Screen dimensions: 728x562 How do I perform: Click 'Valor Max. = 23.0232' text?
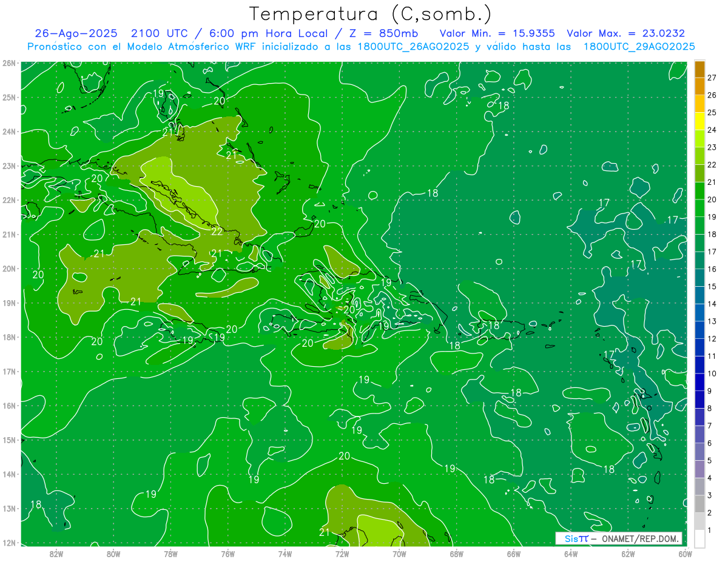(625, 33)
